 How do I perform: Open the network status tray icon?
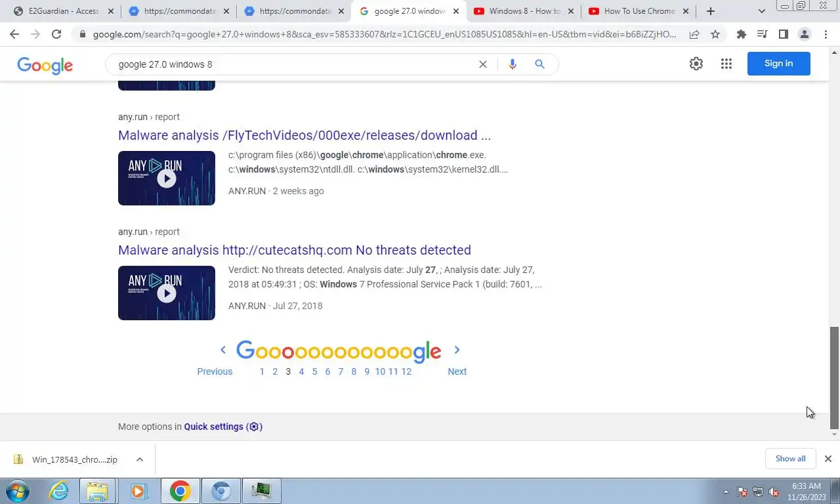click(x=758, y=492)
